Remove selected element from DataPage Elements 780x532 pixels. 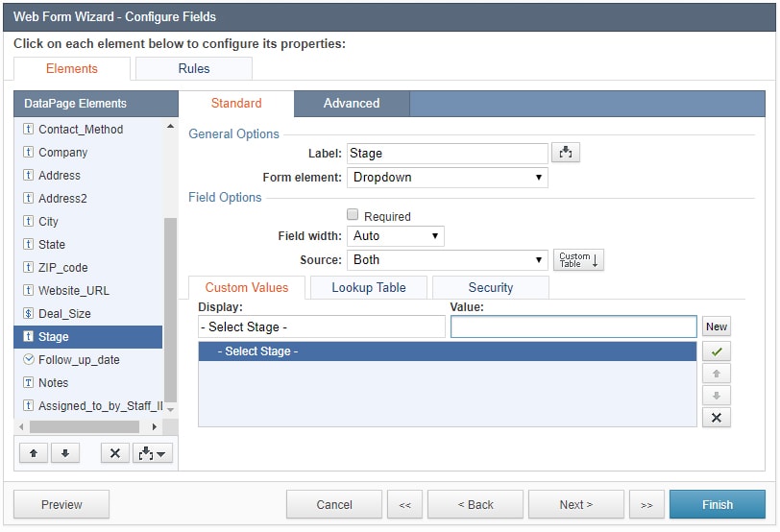point(114,453)
